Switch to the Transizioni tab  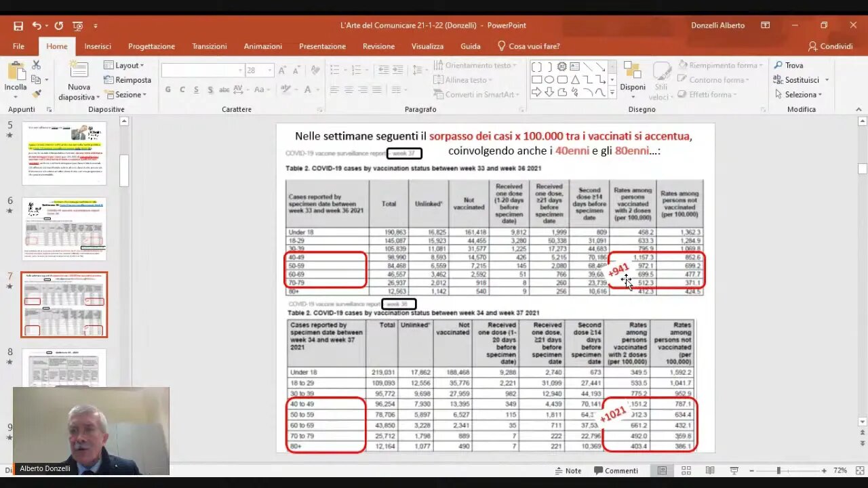pos(210,46)
